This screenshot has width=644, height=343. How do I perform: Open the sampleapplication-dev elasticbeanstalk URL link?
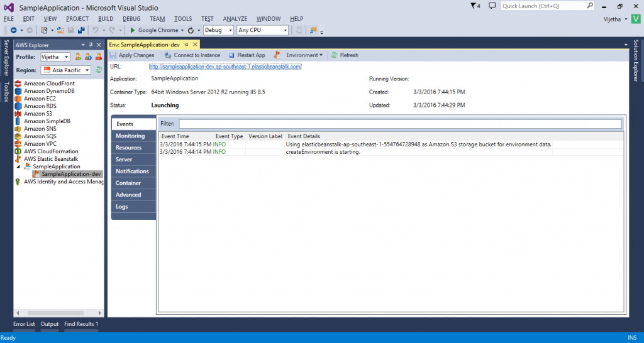click(x=225, y=67)
